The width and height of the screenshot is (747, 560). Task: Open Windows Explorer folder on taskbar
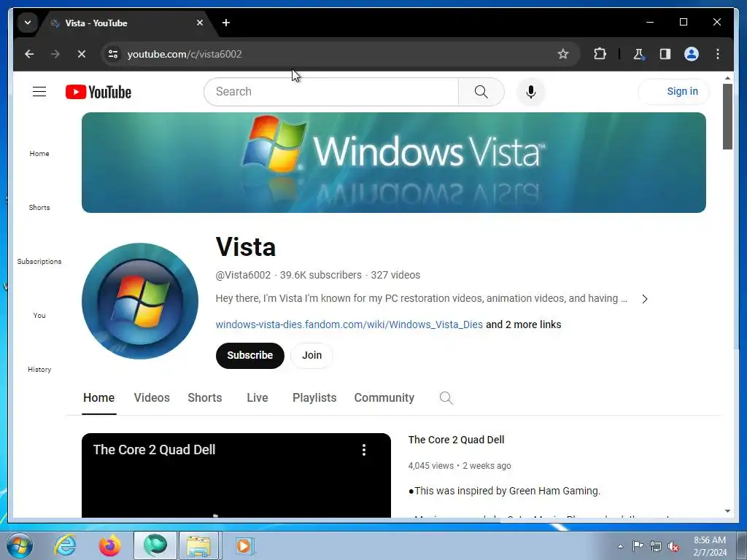(198, 545)
